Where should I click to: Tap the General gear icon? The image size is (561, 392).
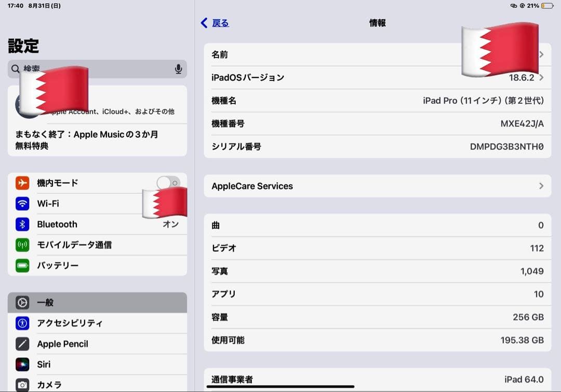(22, 302)
